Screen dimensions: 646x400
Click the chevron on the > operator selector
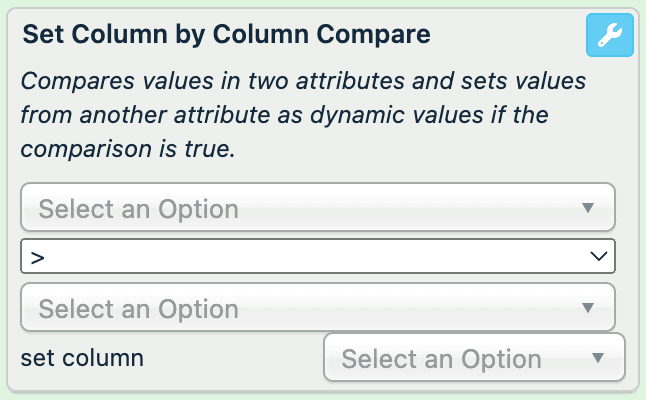point(600,257)
